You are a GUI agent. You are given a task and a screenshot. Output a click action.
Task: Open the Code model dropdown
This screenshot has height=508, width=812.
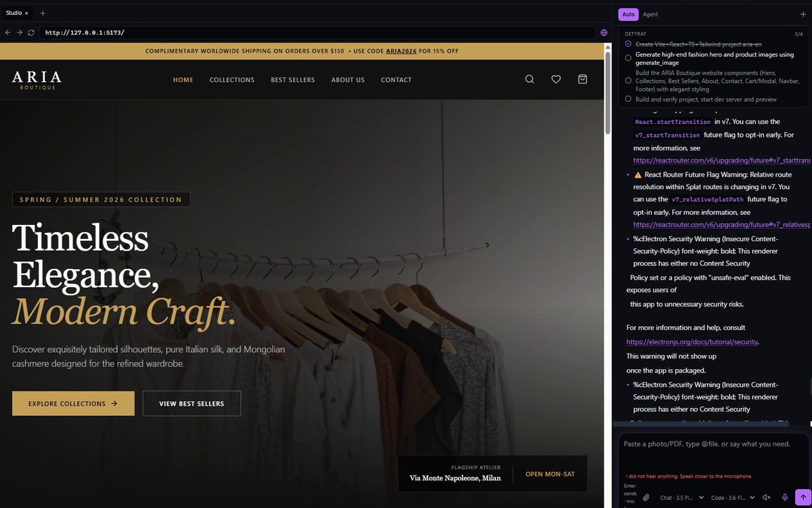tap(733, 498)
